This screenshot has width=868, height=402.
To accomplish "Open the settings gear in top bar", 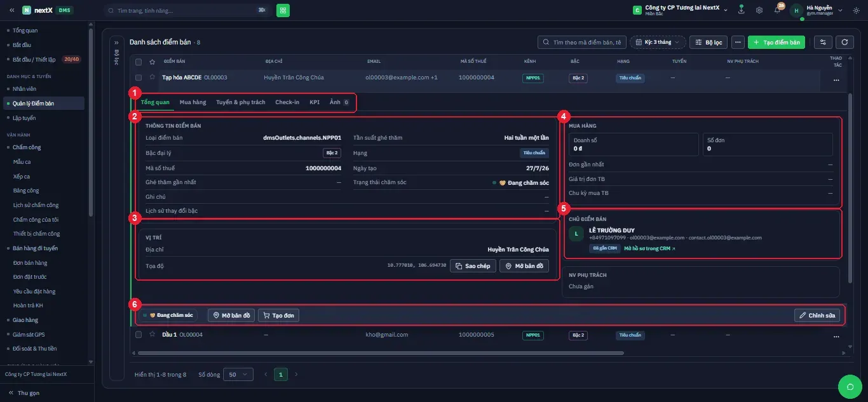I will [759, 10].
